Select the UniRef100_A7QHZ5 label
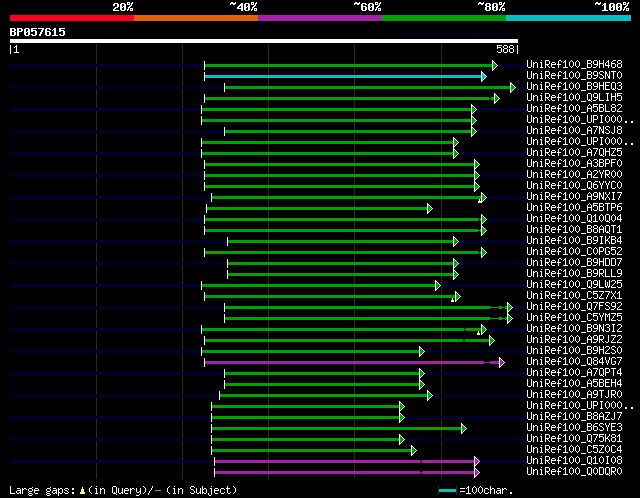The height and width of the screenshot is (498, 640). tap(574, 153)
